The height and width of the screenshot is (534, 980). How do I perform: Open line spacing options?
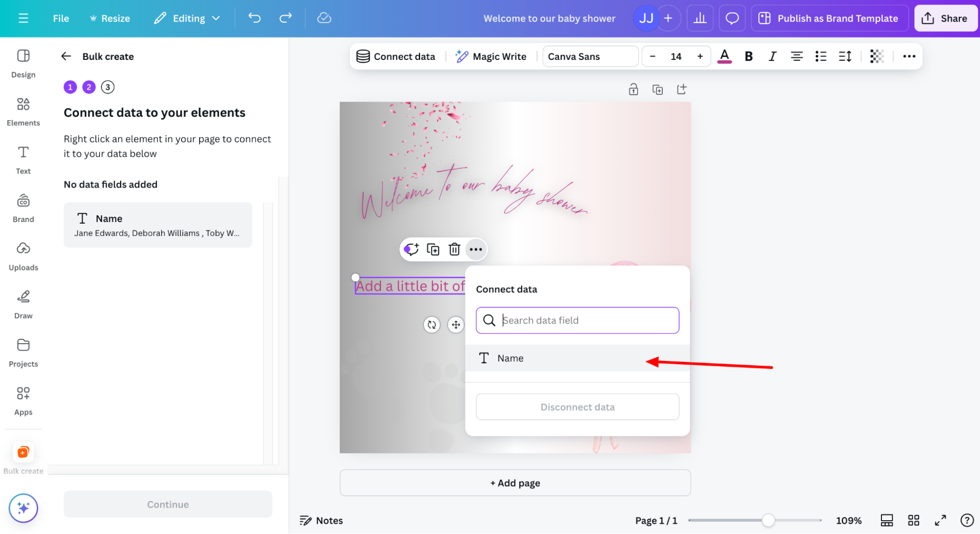[845, 56]
